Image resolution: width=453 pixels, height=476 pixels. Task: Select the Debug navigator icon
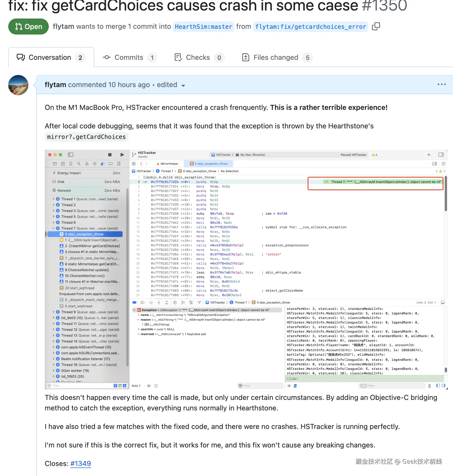pos(103,164)
